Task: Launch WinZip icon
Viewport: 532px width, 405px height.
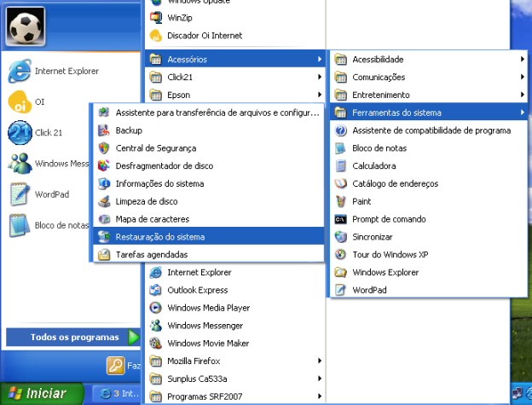Action: [156, 17]
